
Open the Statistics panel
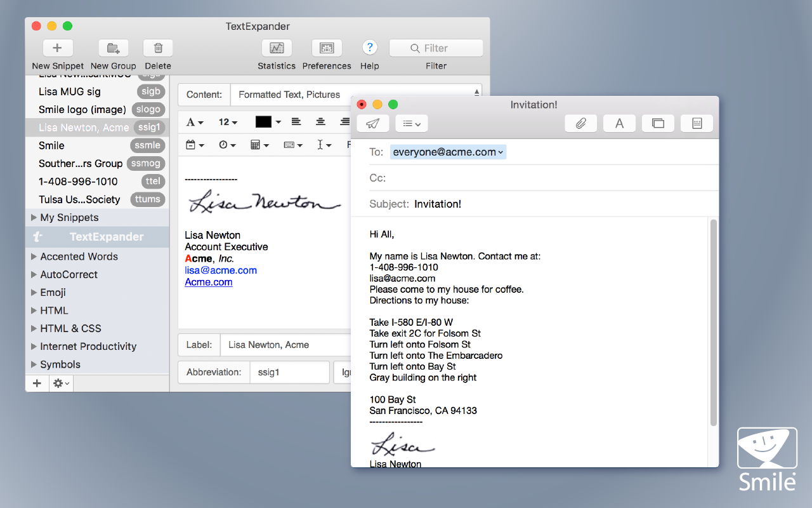[277, 48]
